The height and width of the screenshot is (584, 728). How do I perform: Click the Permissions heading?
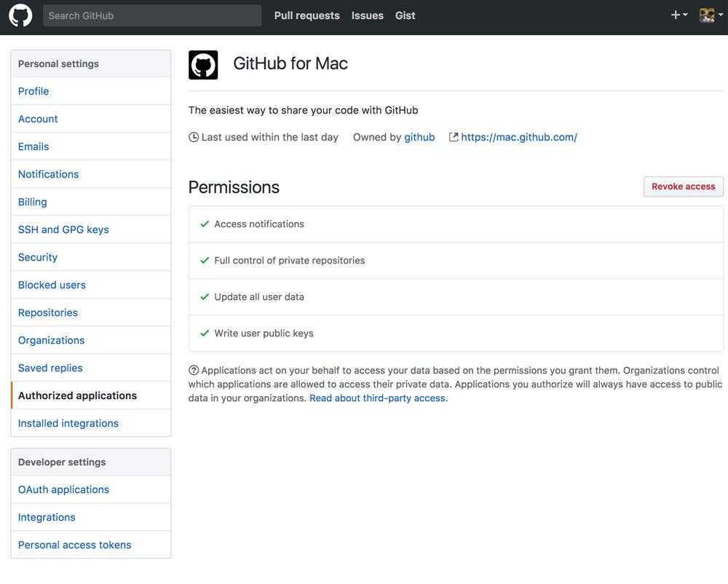pyautogui.click(x=234, y=187)
